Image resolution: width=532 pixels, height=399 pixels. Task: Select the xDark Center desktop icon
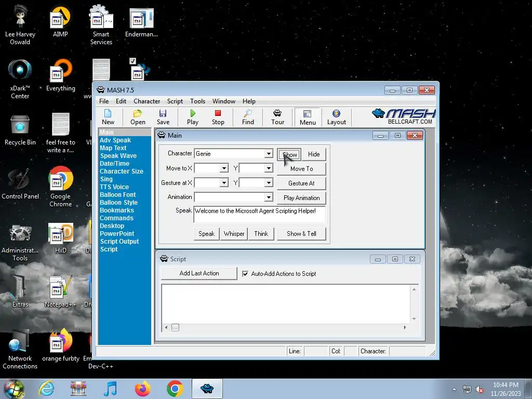20,79
